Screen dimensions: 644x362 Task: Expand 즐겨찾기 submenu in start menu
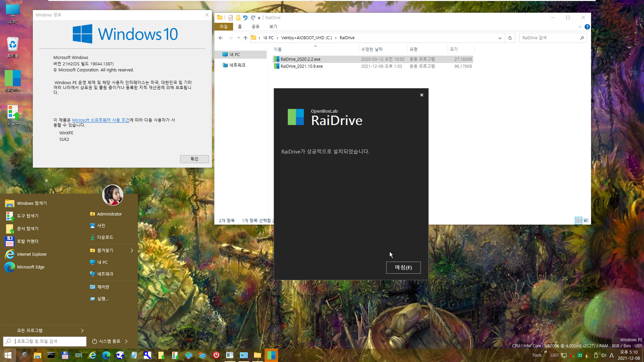tap(112, 250)
